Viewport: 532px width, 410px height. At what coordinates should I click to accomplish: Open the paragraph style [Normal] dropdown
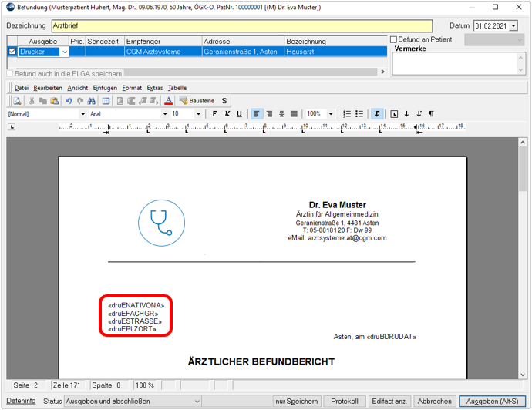point(82,114)
